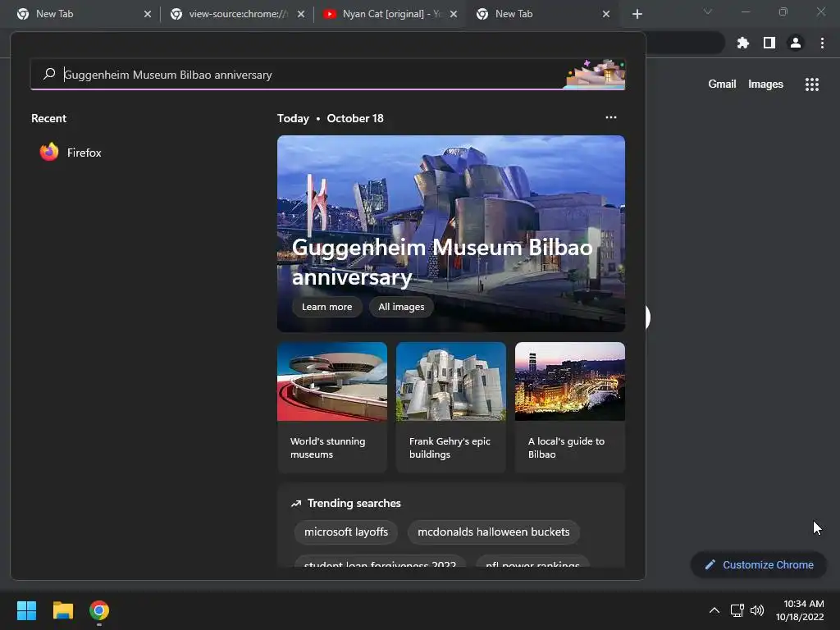840x630 pixels.
Task: Open Frank Gehry's epic buildings card
Action: [x=451, y=407]
